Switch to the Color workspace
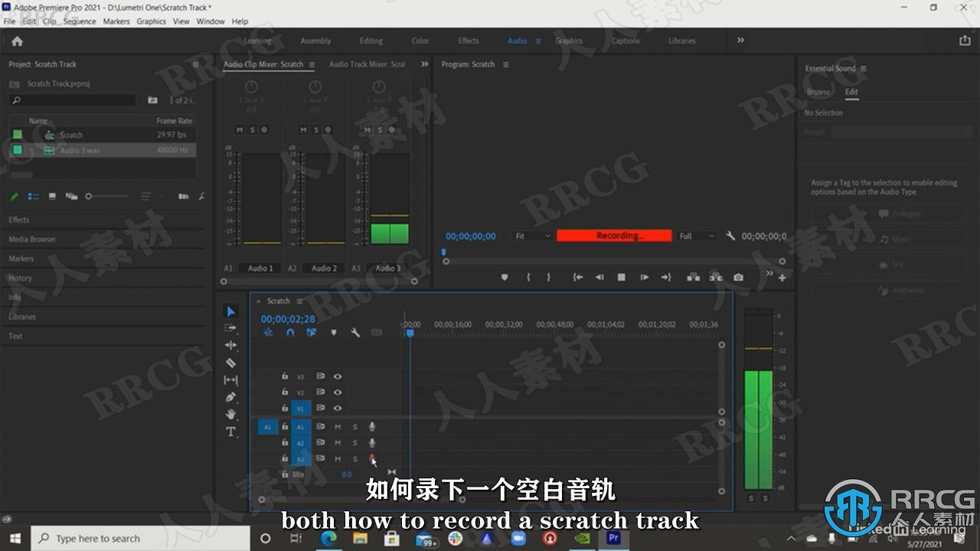 tap(420, 41)
